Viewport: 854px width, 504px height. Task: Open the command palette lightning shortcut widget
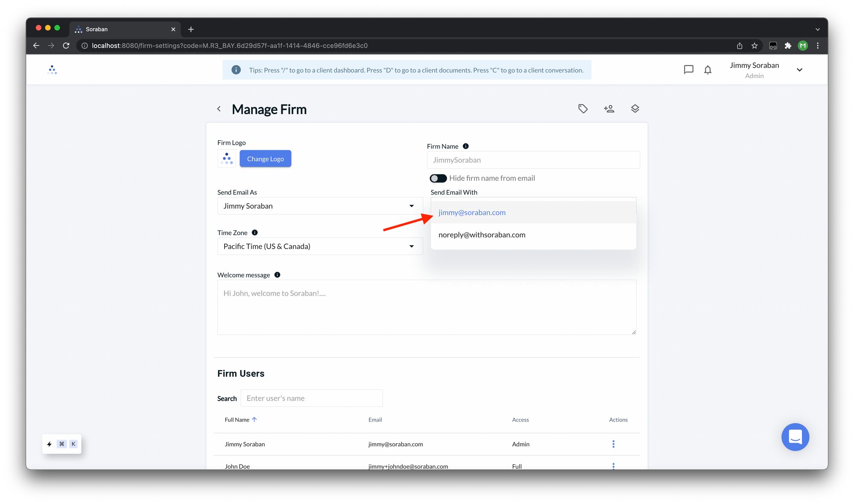62,444
